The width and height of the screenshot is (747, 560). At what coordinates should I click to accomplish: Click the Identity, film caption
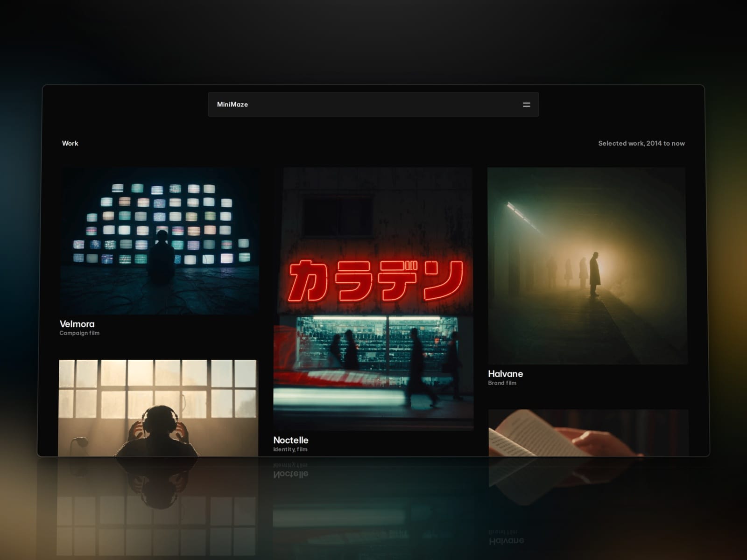(290, 449)
